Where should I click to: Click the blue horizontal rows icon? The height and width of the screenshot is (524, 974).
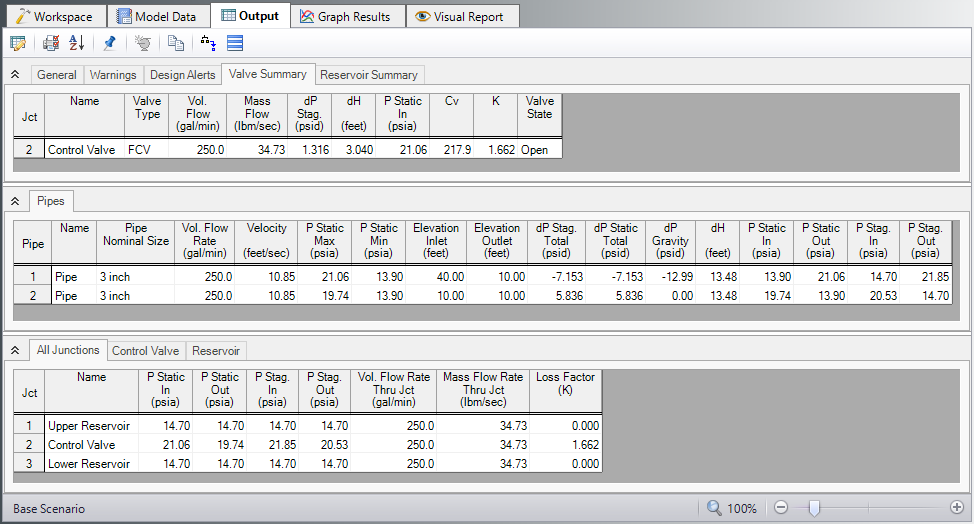(x=235, y=43)
